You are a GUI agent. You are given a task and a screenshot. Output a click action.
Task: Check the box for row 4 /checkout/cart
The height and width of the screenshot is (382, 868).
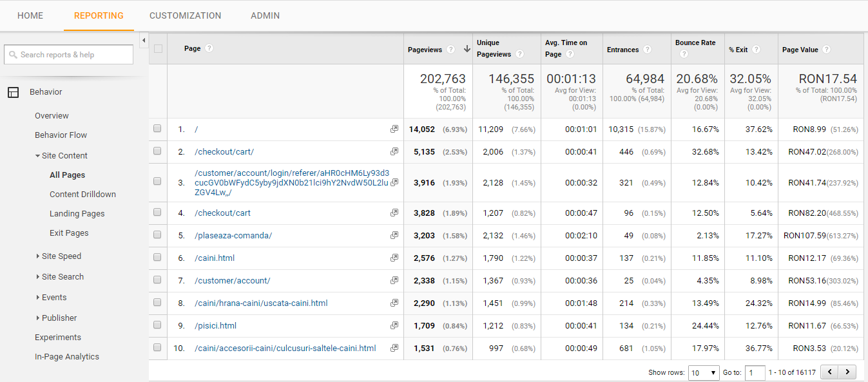pos(157,213)
